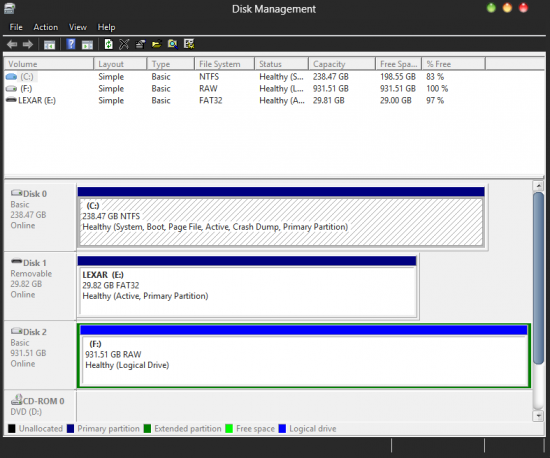Click the navy Primary partition legend swatch

pos(71,429)
